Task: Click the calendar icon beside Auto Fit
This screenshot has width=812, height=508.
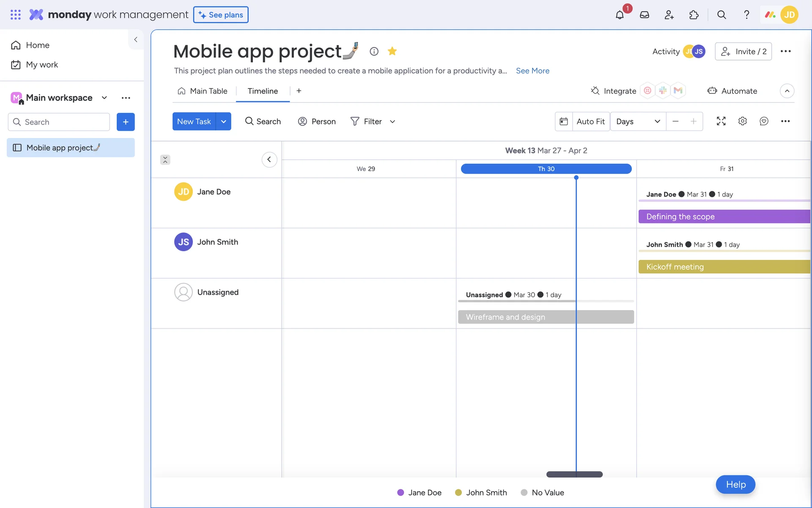Action: click(x=564, y=121)
